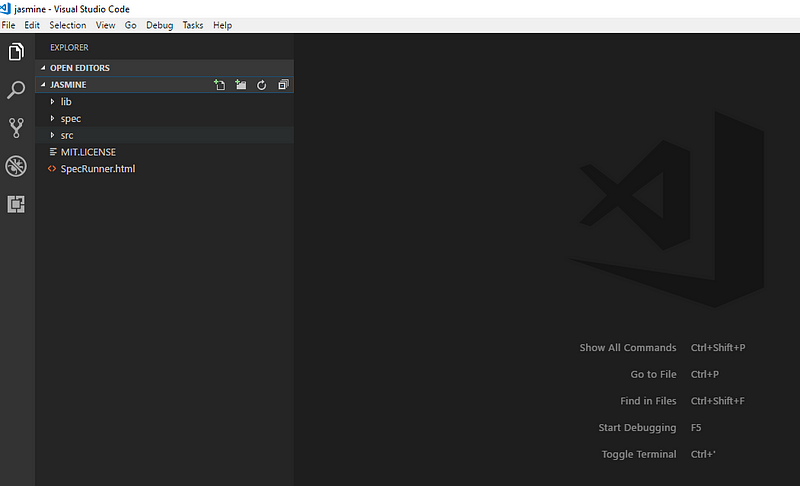800x486 pixels.
Task: Select the src folder name
Action: point(67,135)
